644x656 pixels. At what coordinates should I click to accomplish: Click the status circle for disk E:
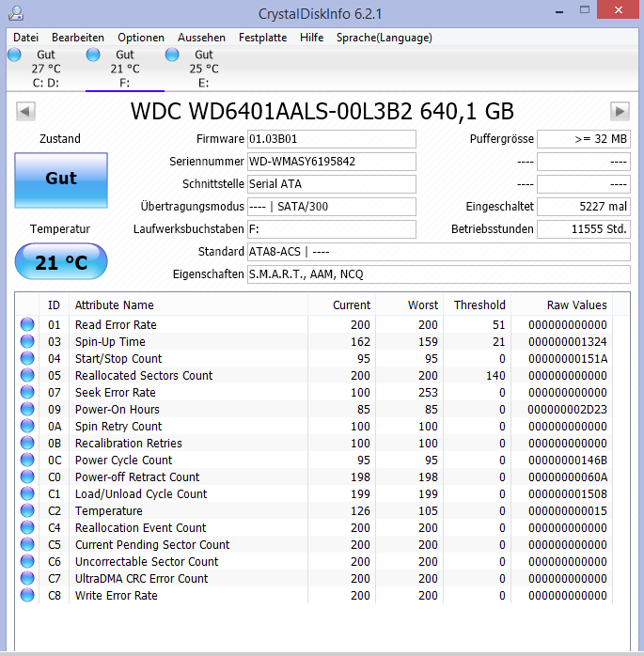pyautogui.click(x=172, y=55)
